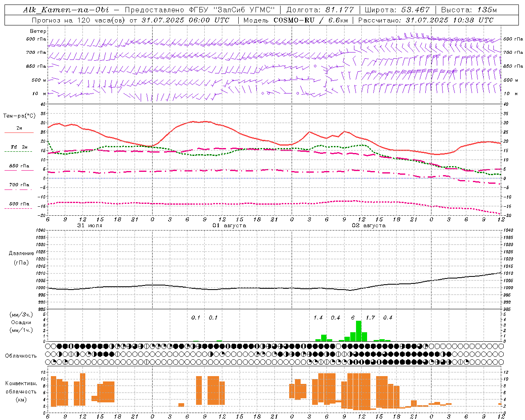
Task: Click the (мм/3ч.) precipitation unit label
Action: coord(21,315)
